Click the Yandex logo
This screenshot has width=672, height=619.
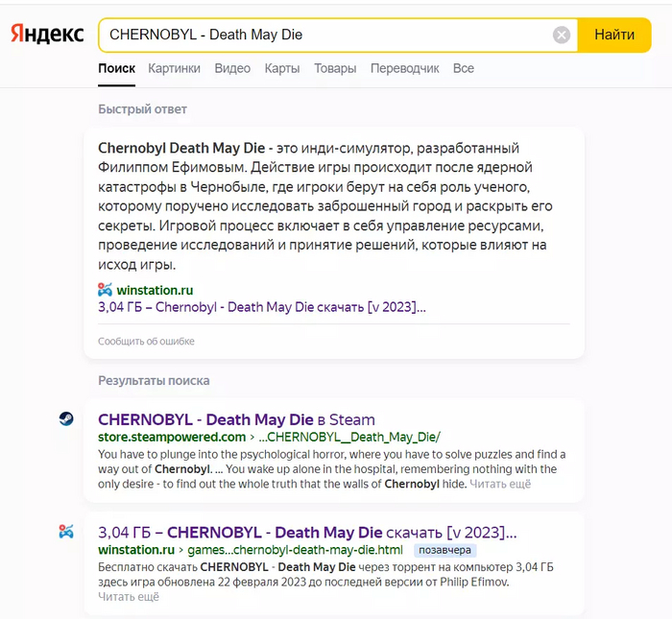(47, 35)
